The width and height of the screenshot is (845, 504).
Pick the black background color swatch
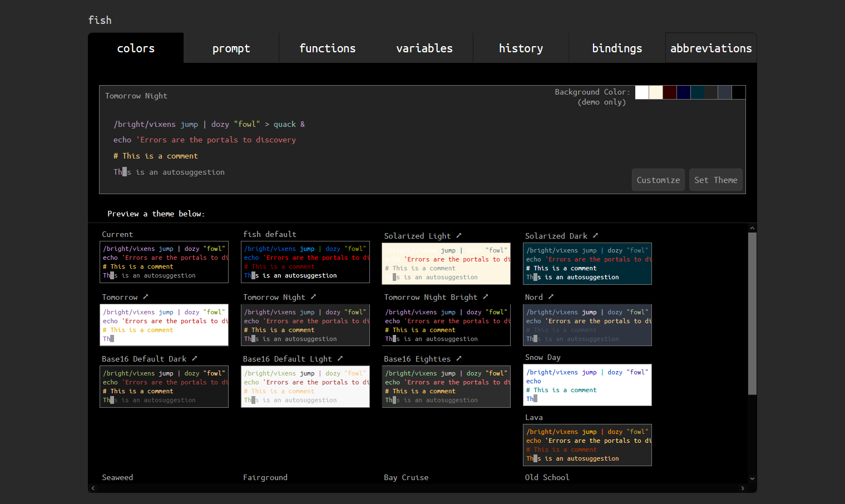739,92
